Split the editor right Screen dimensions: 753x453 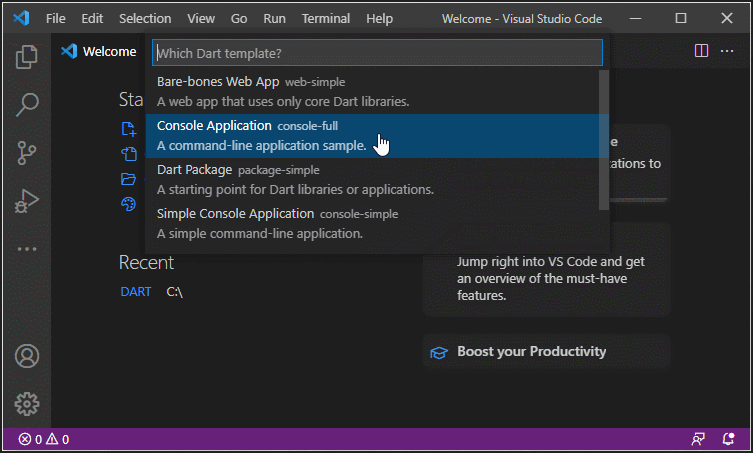pyautogui.click(x=701, y=51)
